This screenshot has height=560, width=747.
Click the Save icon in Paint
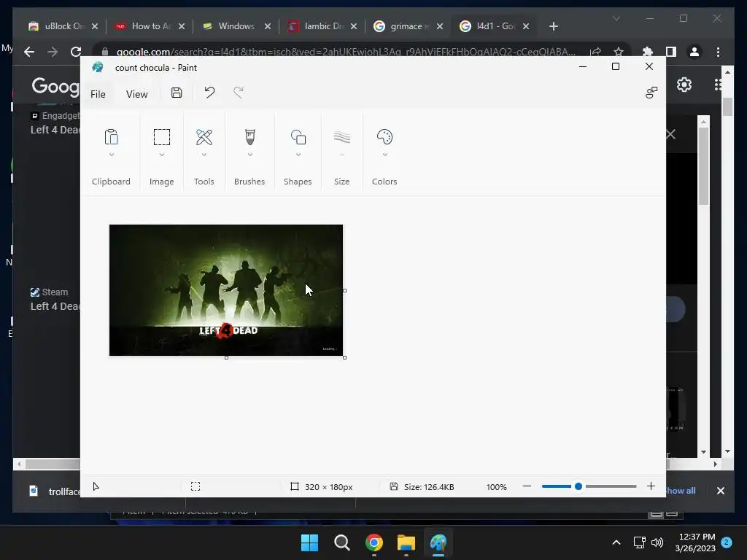(x=177, y=93)
